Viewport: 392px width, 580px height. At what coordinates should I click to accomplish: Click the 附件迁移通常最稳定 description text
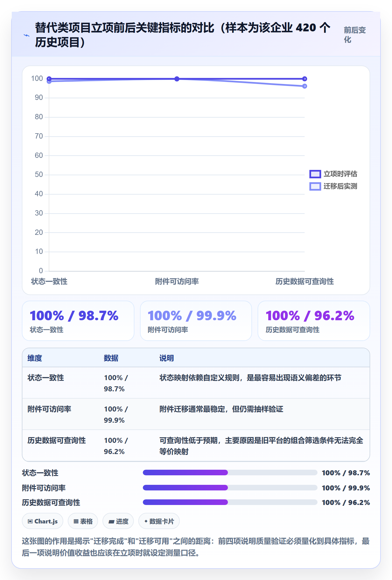tap(221, 409)
